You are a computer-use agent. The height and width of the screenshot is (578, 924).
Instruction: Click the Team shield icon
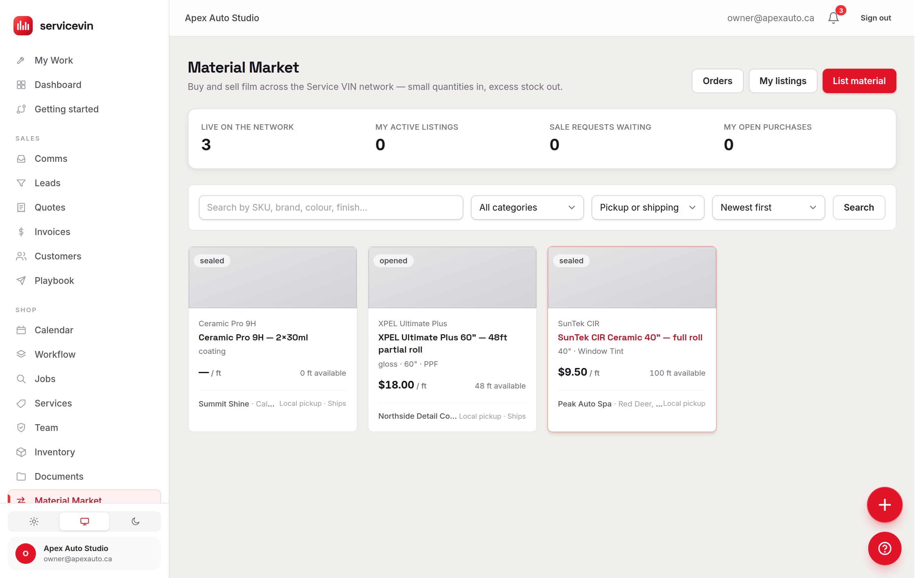click(x=21, y=428)
